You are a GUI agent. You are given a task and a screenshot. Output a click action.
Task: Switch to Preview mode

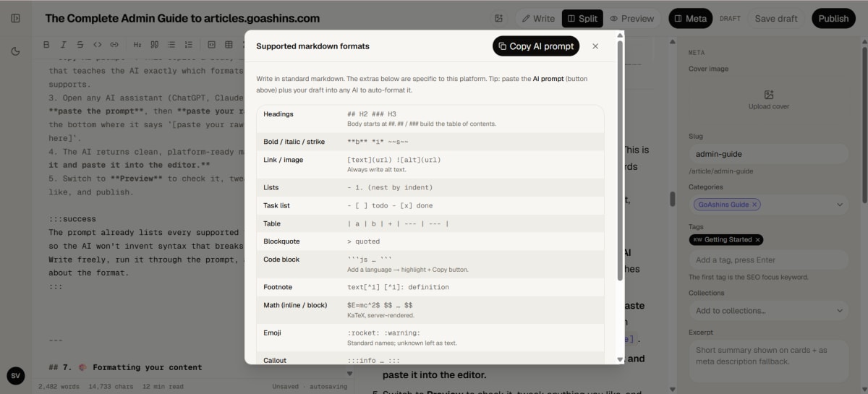[631, 18]
